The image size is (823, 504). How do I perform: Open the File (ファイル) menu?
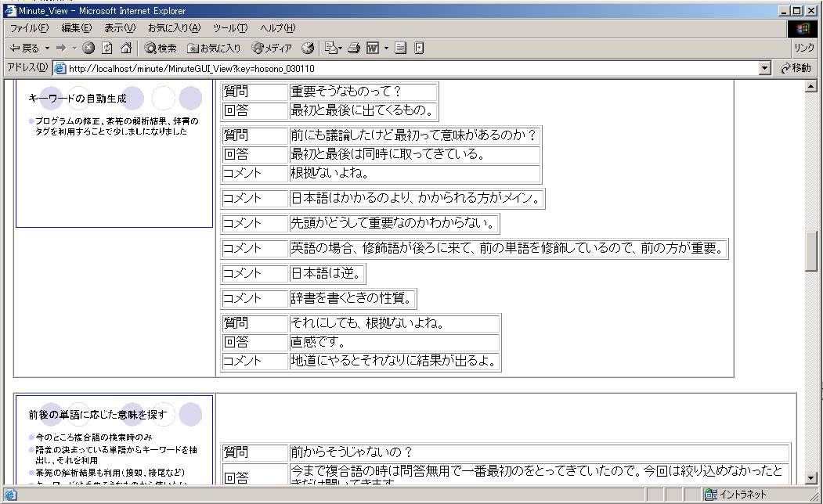coord(30,28)
